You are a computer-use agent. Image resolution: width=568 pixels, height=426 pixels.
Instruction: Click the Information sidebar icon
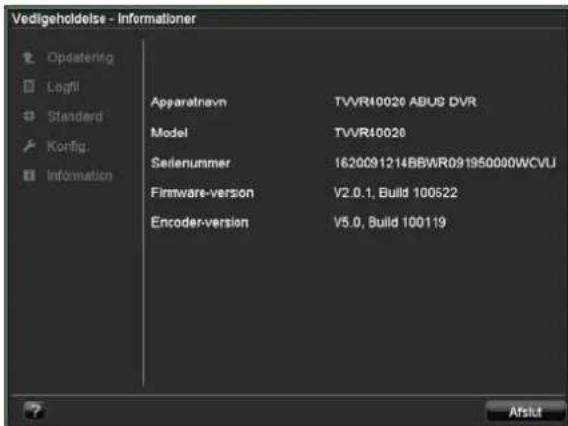pos(29,175)
